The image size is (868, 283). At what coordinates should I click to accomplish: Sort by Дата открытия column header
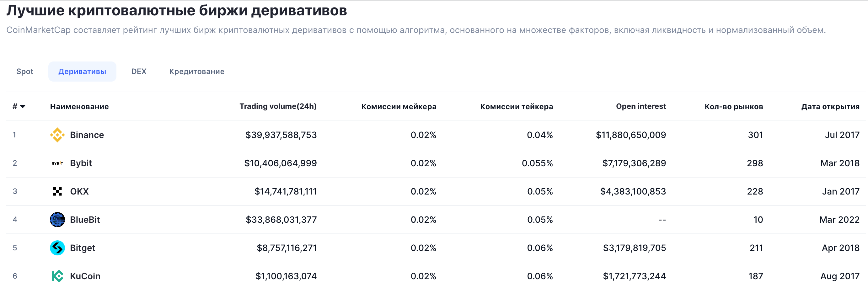click(830, 107)
